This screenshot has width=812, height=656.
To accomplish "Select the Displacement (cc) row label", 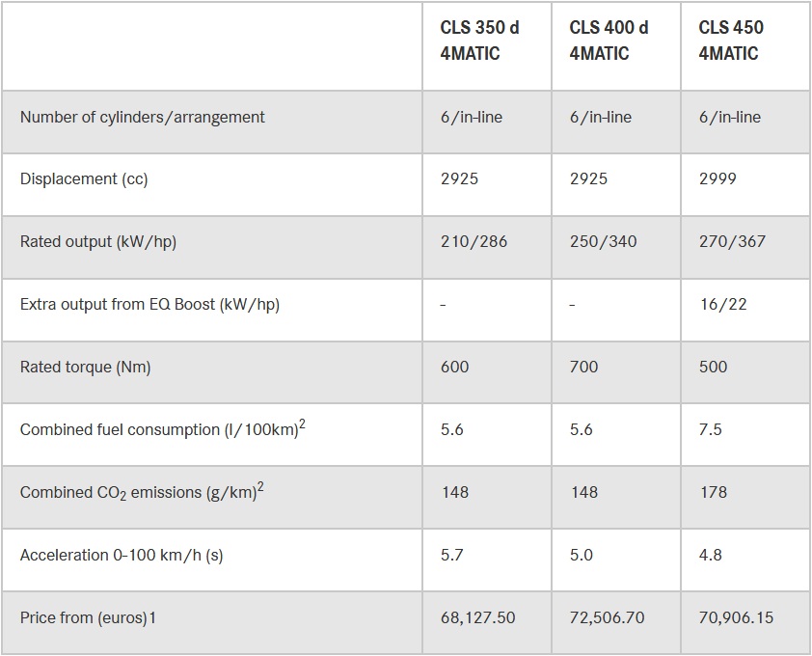I will 84,179.
